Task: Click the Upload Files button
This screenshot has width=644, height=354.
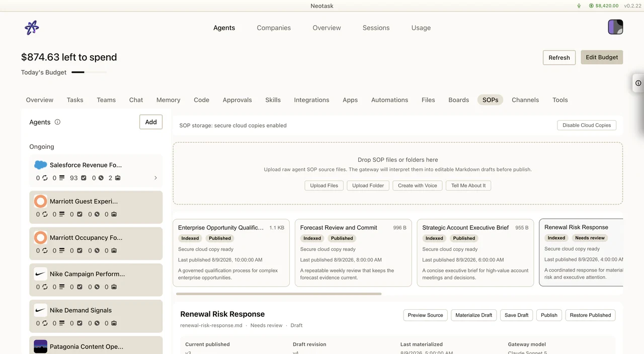Action: pyautogui.click(x=324, y=186)
